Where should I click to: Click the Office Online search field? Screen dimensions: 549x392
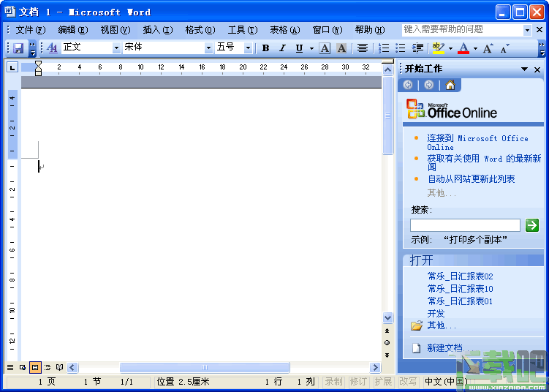465,225
